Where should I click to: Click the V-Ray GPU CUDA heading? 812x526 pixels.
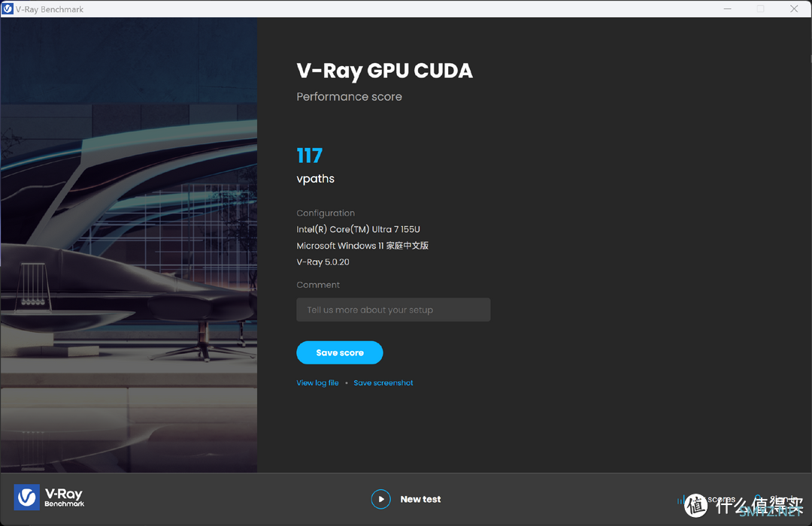384,71
